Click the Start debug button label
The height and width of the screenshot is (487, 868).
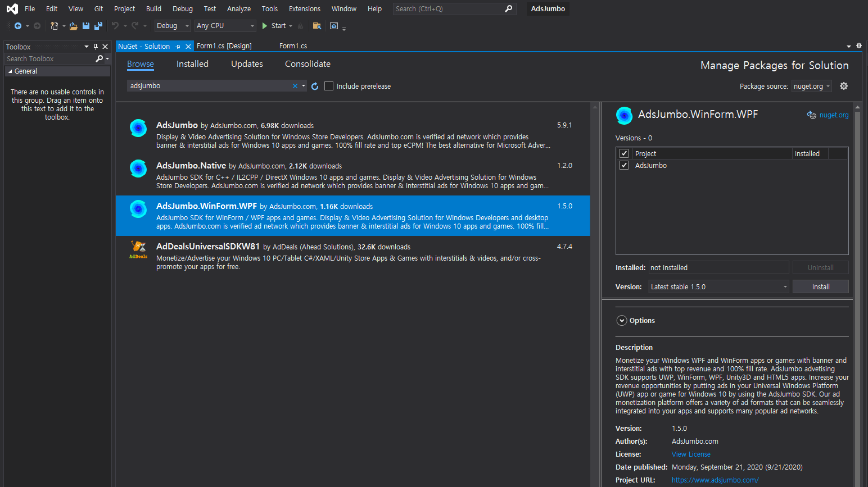(x=279, y=26)
